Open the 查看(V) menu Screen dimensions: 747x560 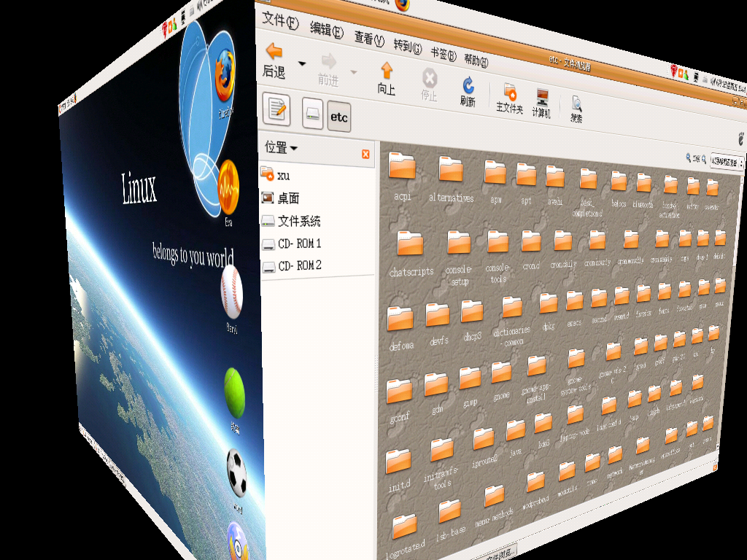click(369, 39)
